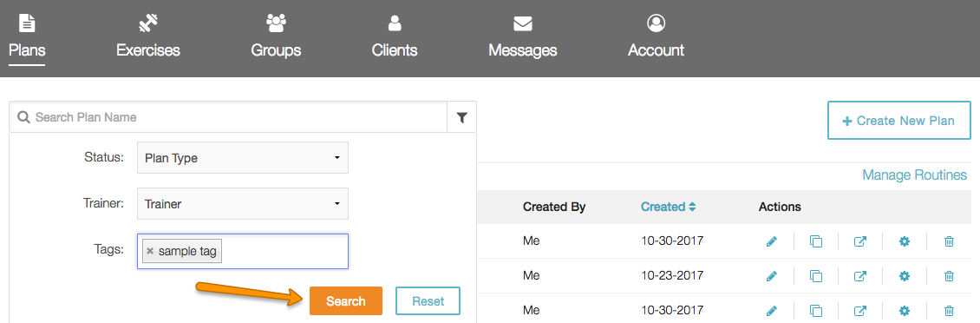The height and width of the screenshot is (323, 980).
Task: Select the date text '10-23-2017'
Action: [672, 275]
